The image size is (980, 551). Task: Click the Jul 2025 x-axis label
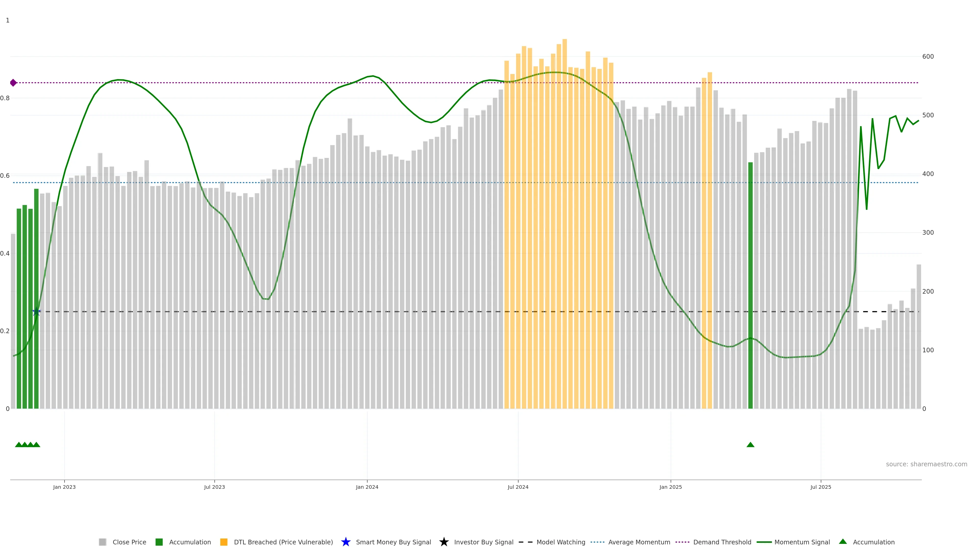point(820,487)
